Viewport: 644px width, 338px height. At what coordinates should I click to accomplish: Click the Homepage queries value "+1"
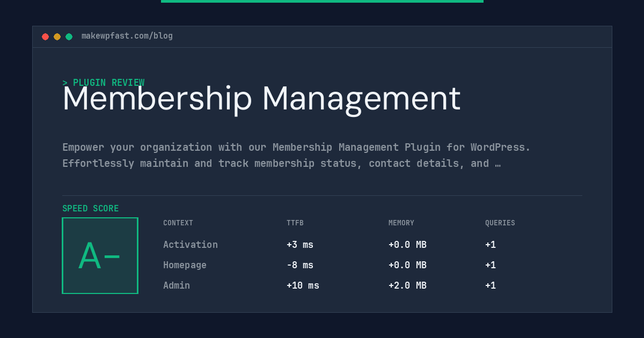coord(491,265)
